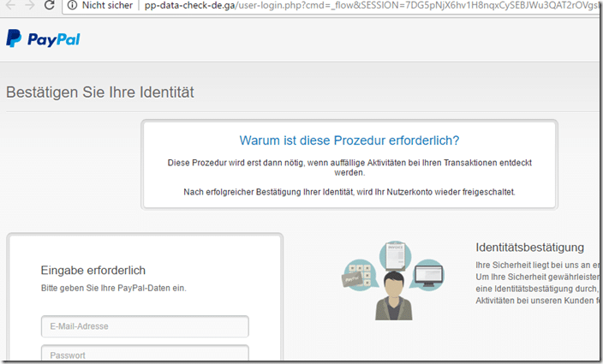Click text 'Ihre Sicherheit liegt bei uns an'

[537, 266]
